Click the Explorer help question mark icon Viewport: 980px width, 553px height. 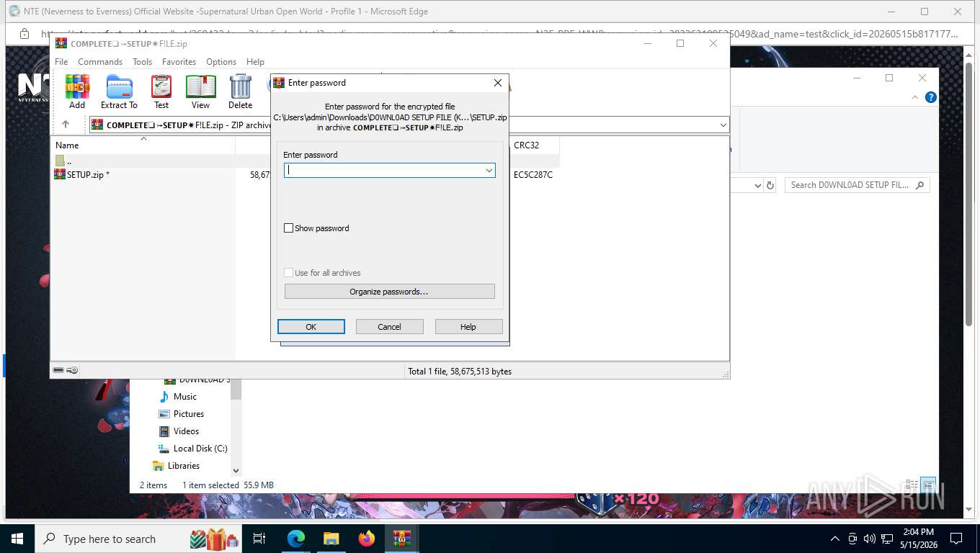coord(931,97)
